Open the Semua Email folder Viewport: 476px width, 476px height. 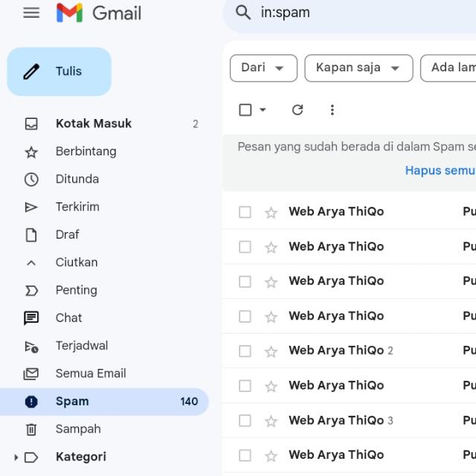click(x=90, y=373)
